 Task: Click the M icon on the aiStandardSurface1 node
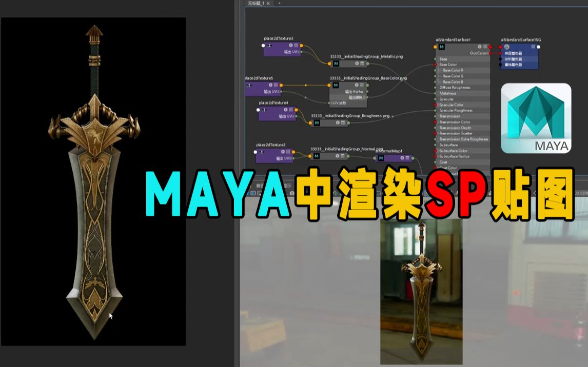coord(441,47)
